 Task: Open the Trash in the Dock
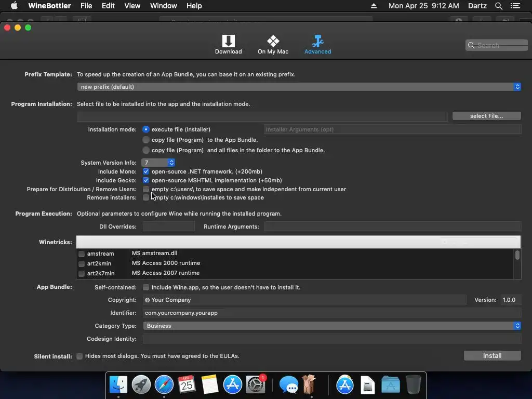pyautogui.click(x=413, y=384)
